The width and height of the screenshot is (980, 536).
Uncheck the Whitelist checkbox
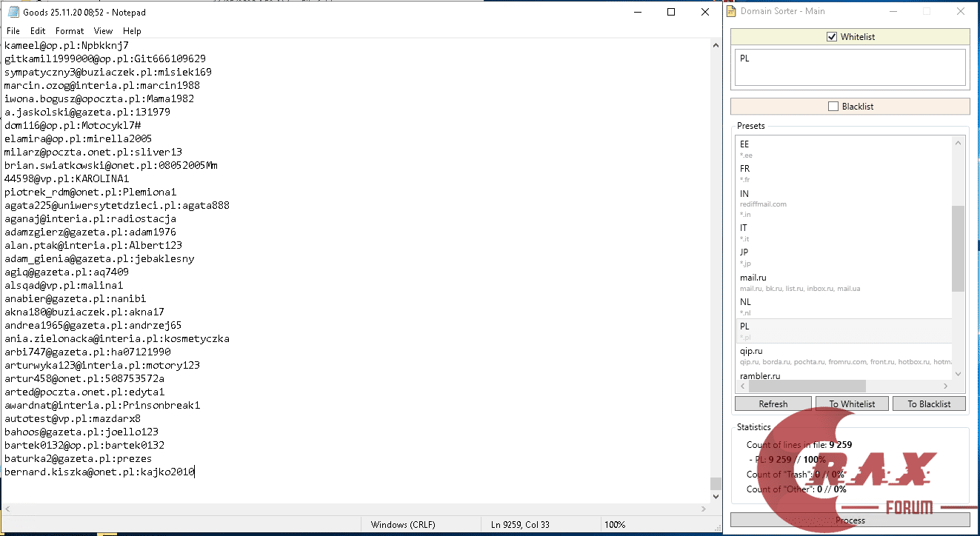coord(832,36)
